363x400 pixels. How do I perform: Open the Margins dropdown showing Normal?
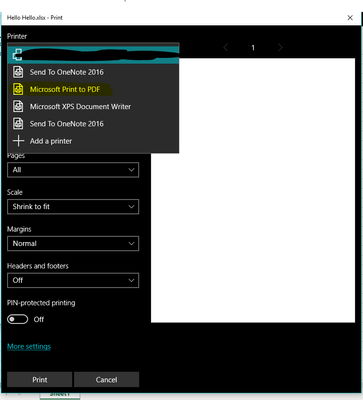(x=73, y=243)
